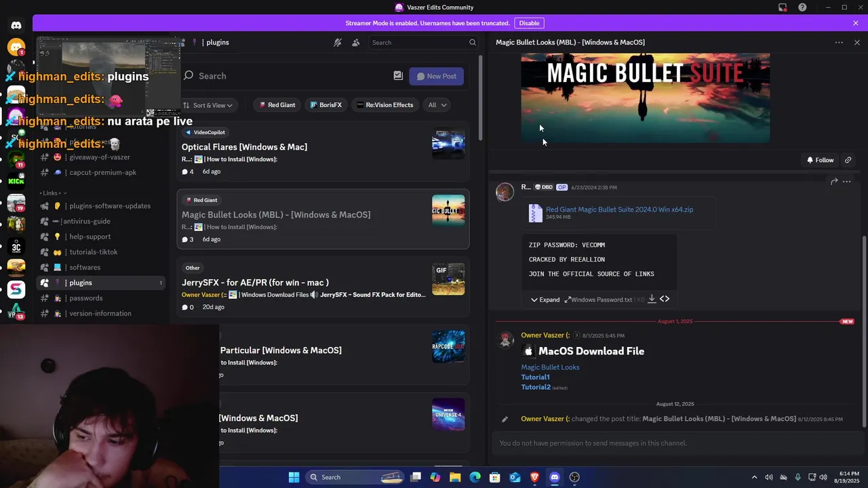Open softwares channel
The width and height of the screenshot is (868, 488).
(100, 267)
